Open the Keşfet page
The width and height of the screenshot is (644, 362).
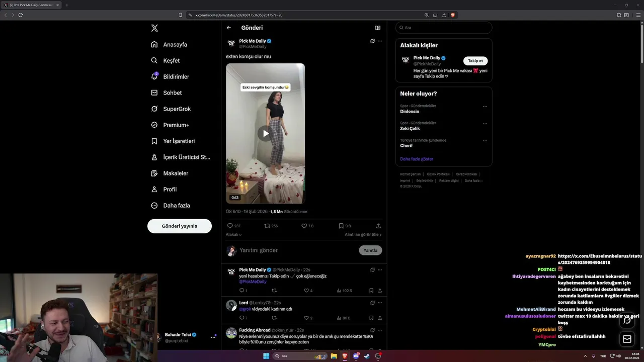pos(165,60)
